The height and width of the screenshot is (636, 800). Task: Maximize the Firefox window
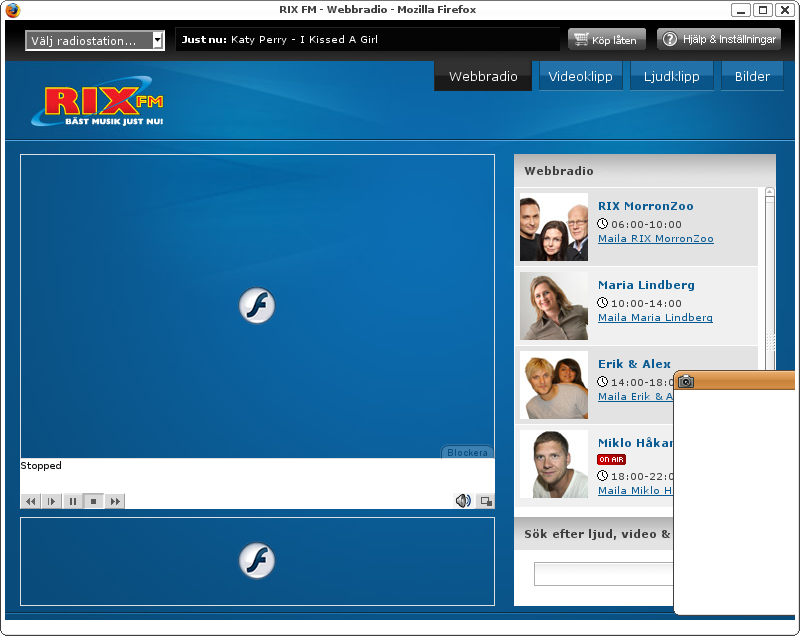click(x=763, y=10)
